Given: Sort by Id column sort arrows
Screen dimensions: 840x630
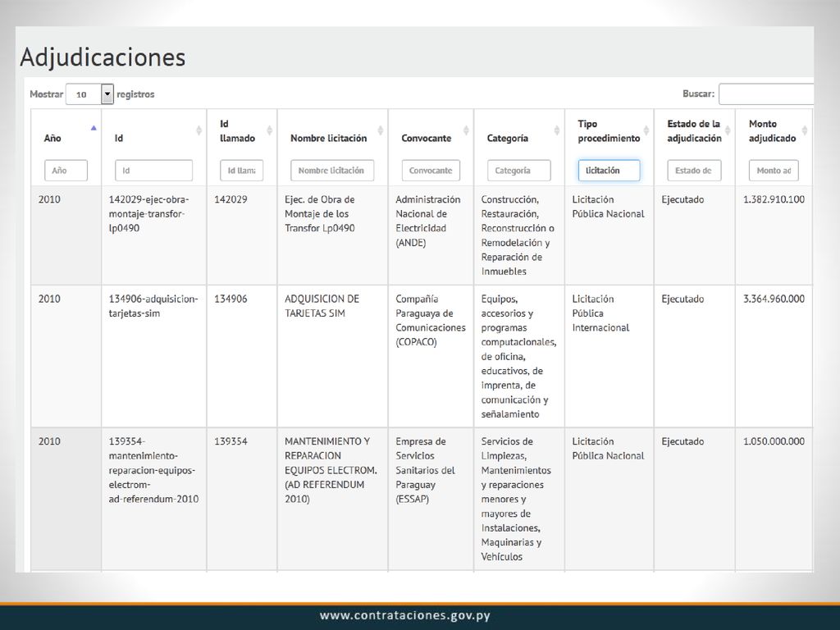Looking at the screenshot, I should click(x=199, y=130).
